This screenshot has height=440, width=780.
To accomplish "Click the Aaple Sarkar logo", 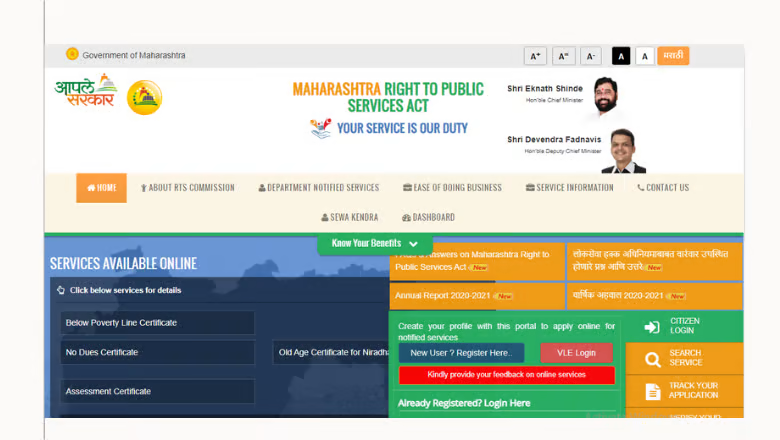I will tap(86, 91).
